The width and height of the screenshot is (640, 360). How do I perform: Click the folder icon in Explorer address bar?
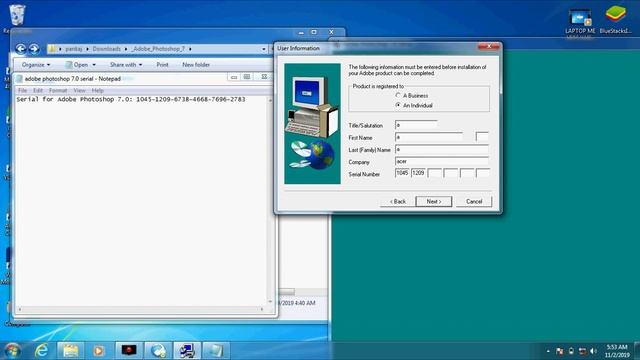click(52, 49)
